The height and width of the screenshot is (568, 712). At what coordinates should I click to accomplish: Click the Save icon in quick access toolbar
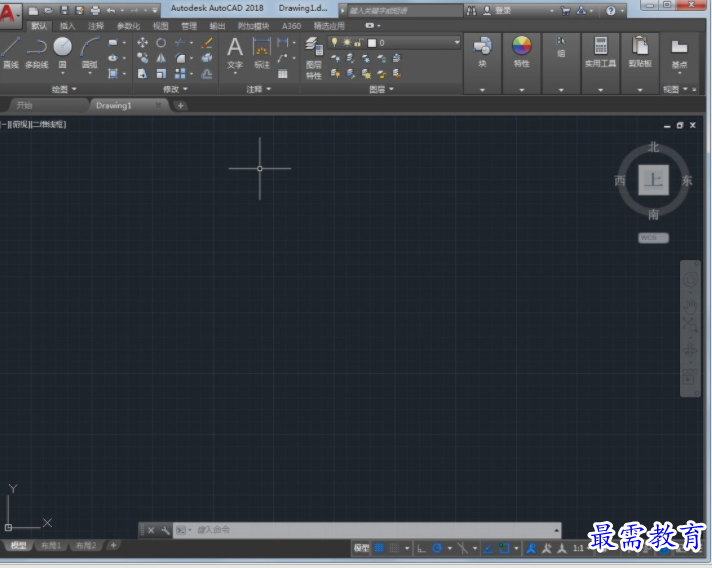tap(64, 10)
